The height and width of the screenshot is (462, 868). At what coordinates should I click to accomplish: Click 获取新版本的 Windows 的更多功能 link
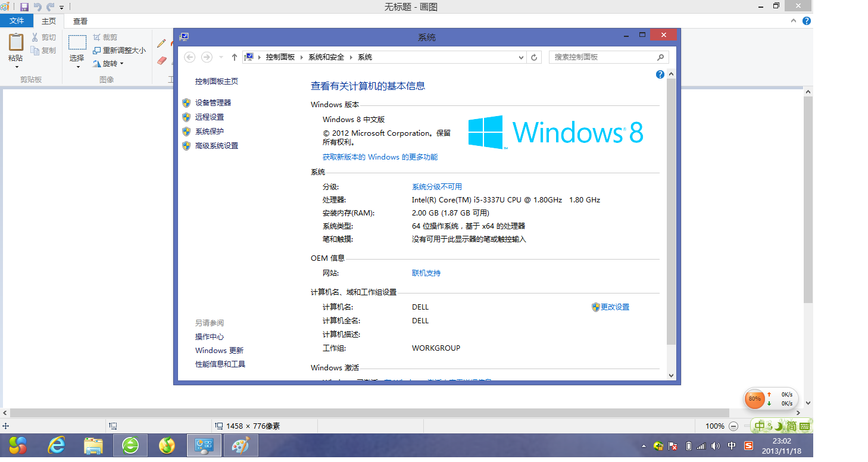click(380, 157)
